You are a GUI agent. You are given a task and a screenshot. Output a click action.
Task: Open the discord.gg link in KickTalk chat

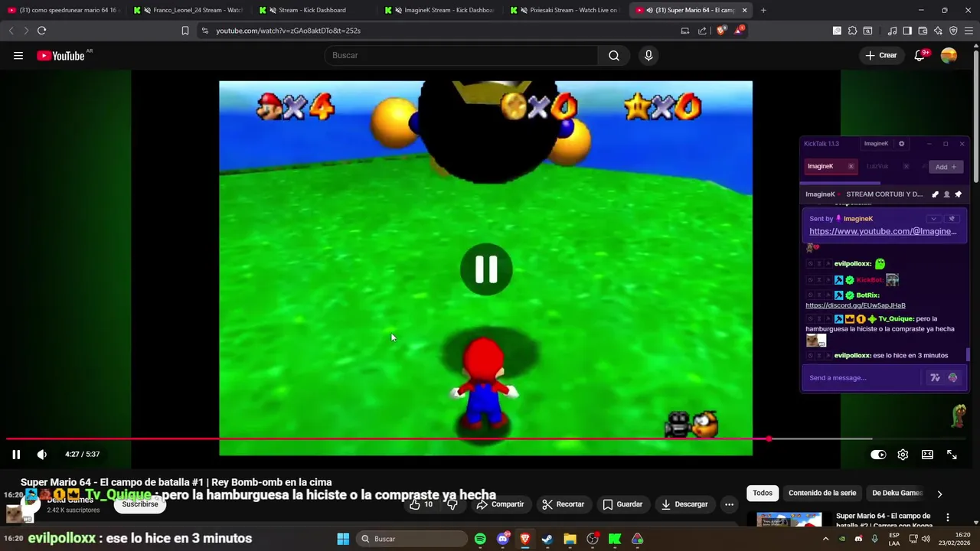pyautogui.click(x=855, y=305)
